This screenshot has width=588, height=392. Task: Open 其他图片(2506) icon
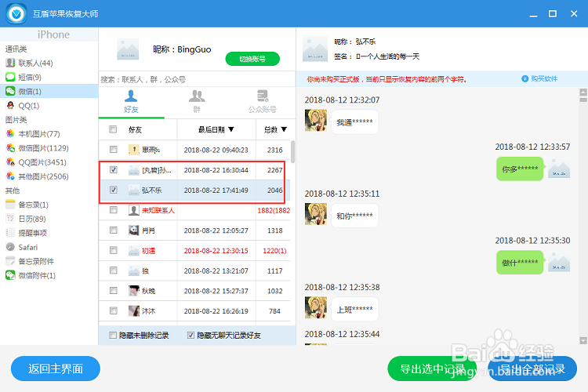point(10,176)
